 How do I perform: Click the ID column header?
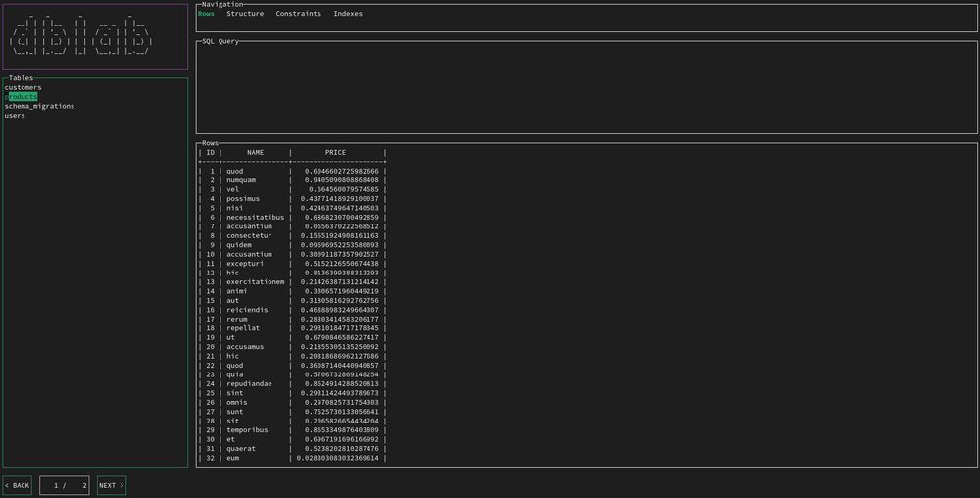point(211,153)
